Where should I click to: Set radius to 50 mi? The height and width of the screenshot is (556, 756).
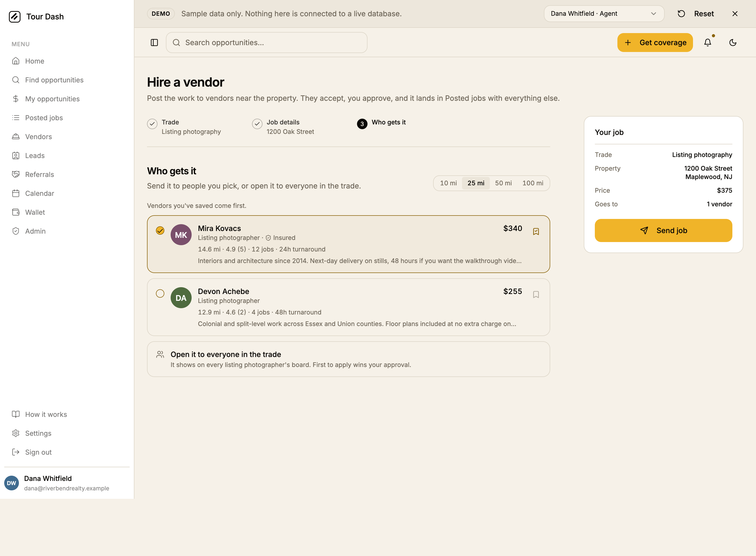(x=503, y=183)
